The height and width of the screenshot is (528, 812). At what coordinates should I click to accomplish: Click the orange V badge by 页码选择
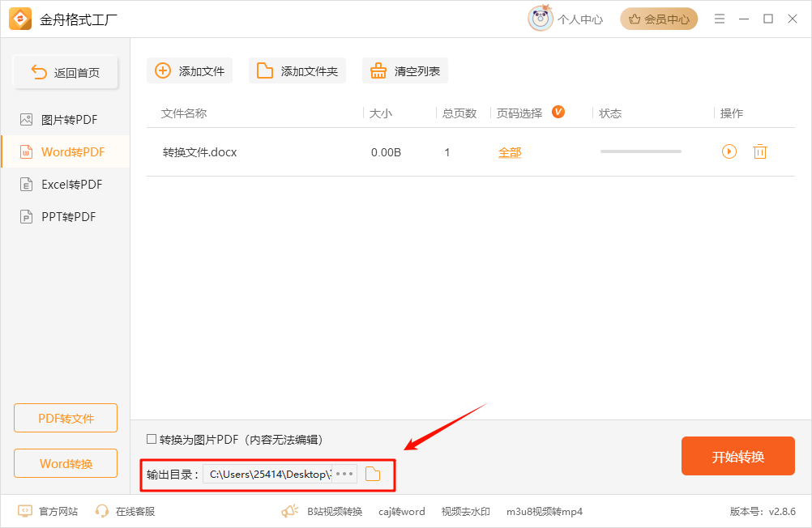[558, 112]
